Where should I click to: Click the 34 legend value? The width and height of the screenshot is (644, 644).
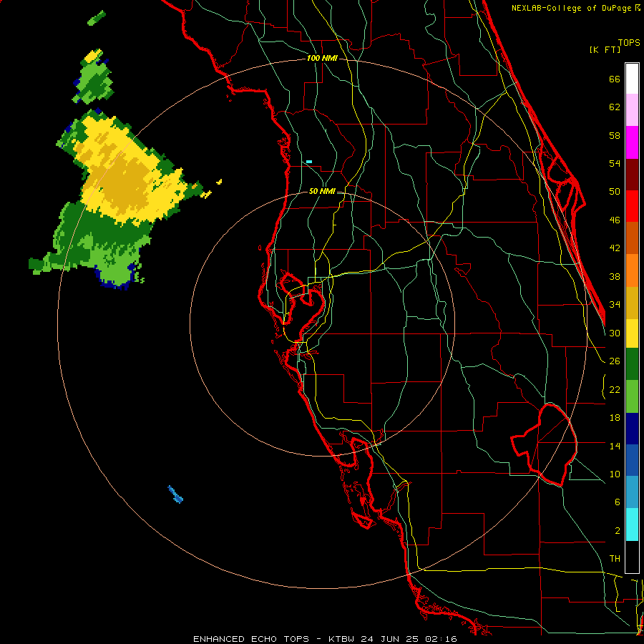615,305
